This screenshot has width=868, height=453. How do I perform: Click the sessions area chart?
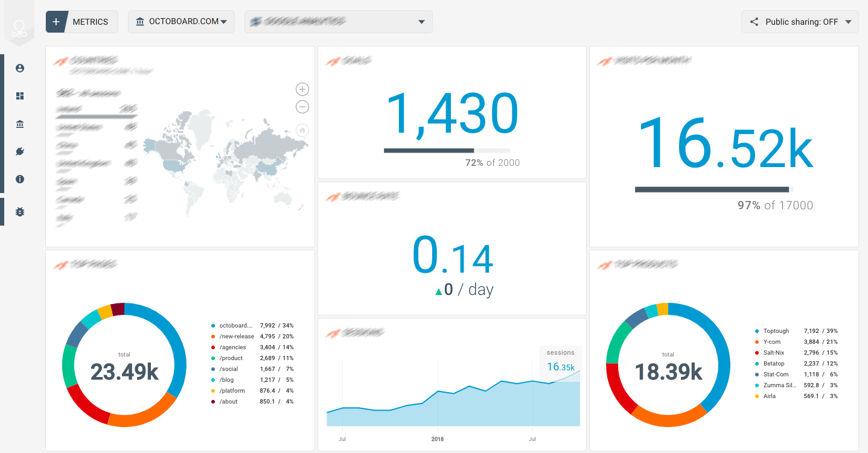[x=453, y=404]
